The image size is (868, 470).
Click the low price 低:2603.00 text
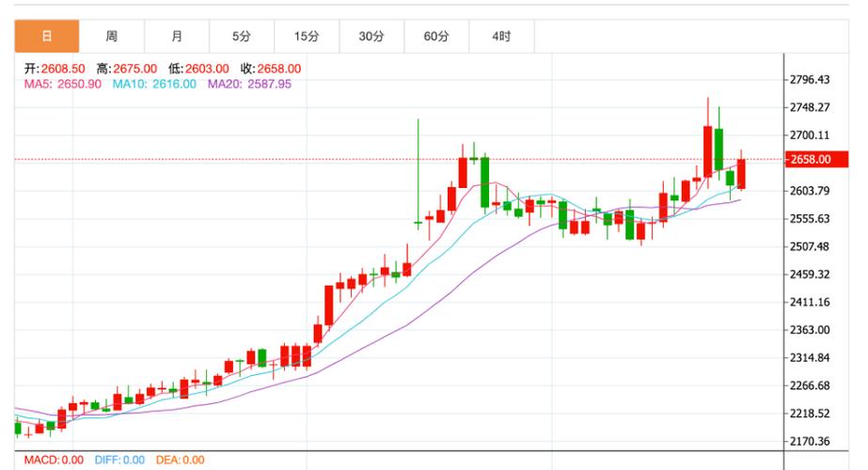198,69
